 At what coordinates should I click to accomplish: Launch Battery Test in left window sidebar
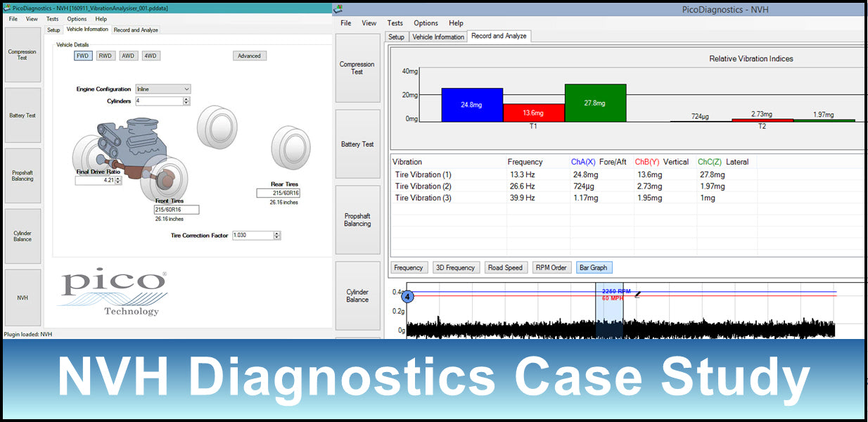coord(23,115)
